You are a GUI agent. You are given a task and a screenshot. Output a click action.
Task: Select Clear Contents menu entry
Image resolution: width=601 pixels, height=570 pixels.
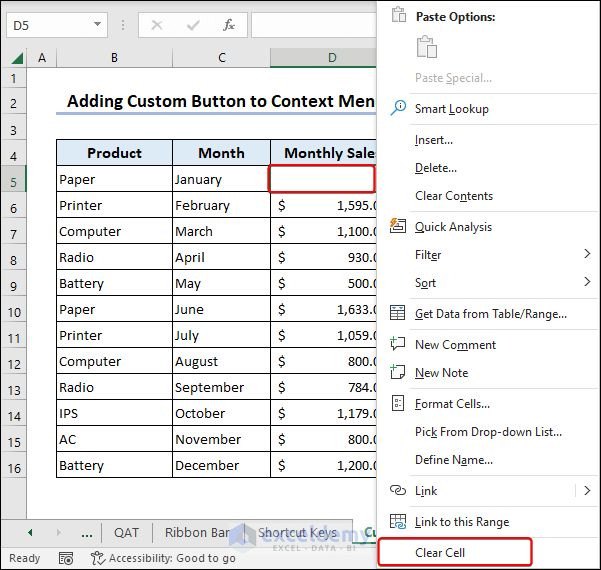[x=454, y=196]
